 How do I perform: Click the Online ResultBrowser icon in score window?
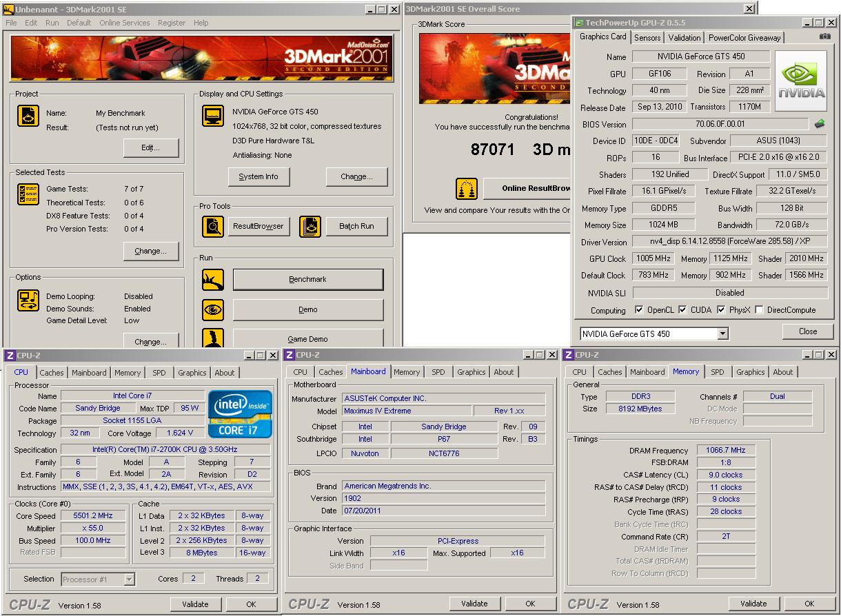[467, 189]
